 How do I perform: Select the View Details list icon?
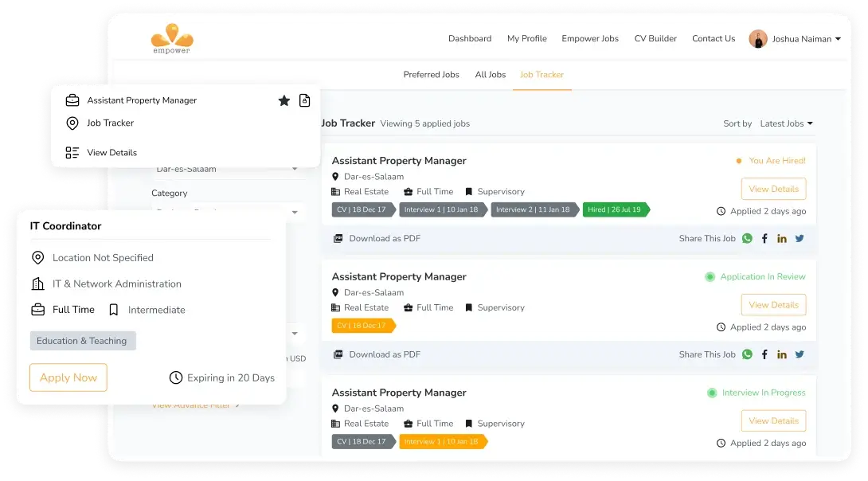[x=72, y=152]
